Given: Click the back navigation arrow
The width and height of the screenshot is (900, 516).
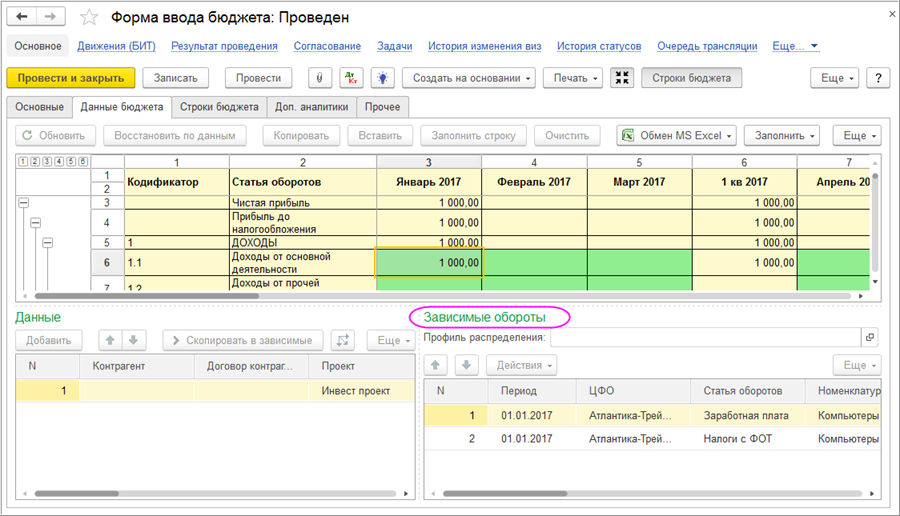Looking at the screenshot, I should click(x=23, y=17).
